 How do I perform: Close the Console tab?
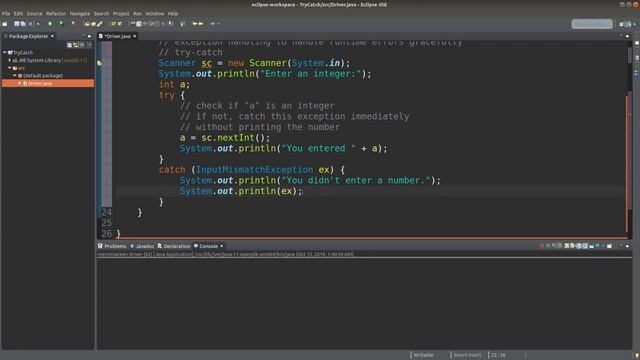[222, 246]
